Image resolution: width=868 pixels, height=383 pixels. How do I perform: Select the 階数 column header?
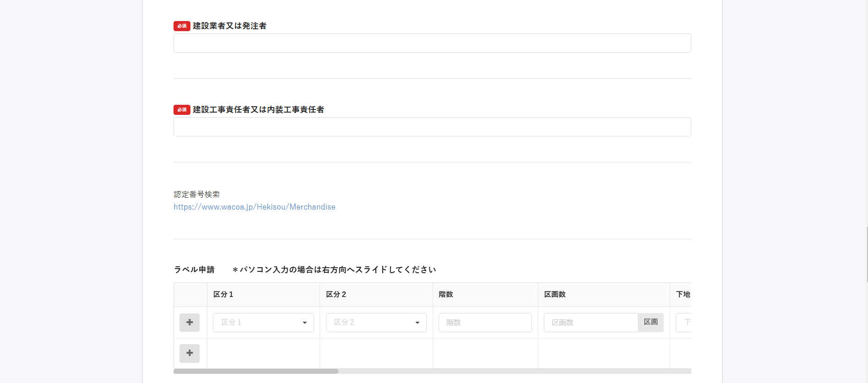point(446,294)
